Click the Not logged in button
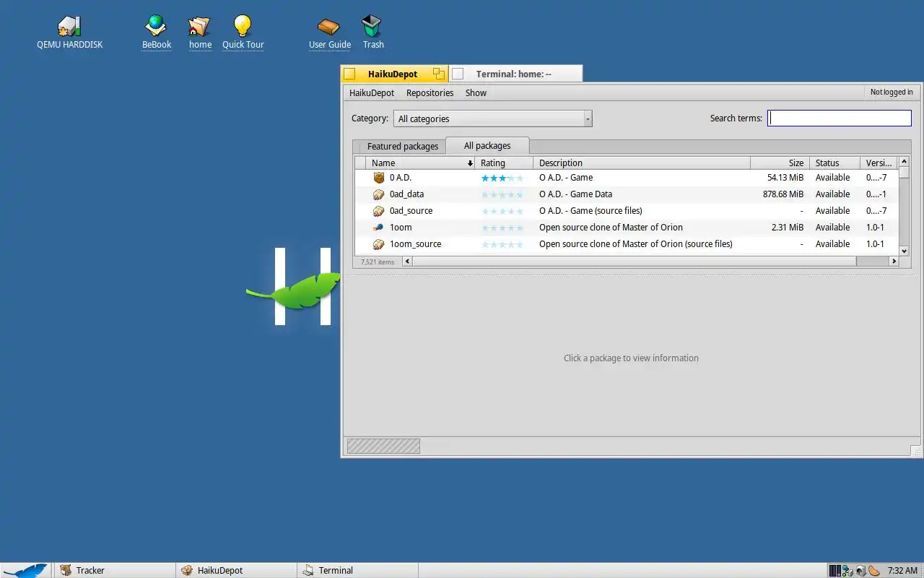Viewport: 924px width, 578px height. [892, 92]
